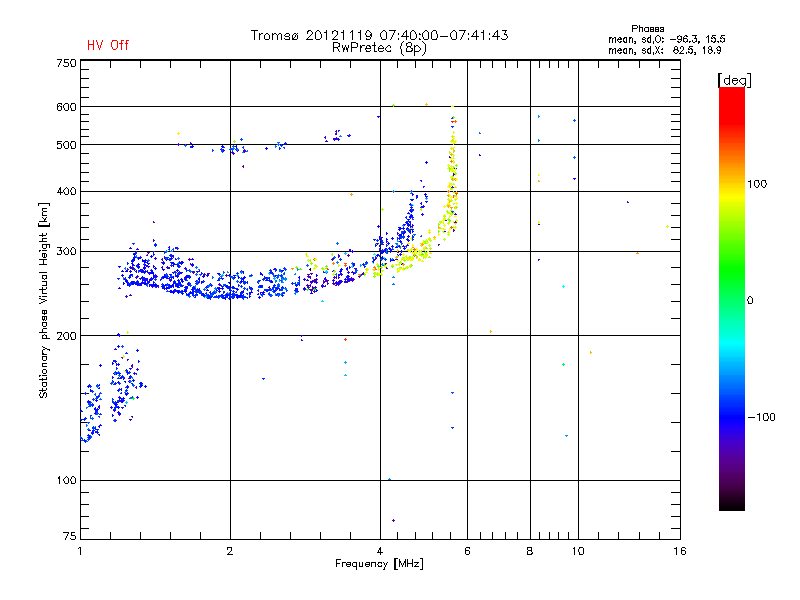Image resolution: width=800 pixels, height=600 pixels.
Task: Click the y-axis label '400'
Action: coord(66,192)
